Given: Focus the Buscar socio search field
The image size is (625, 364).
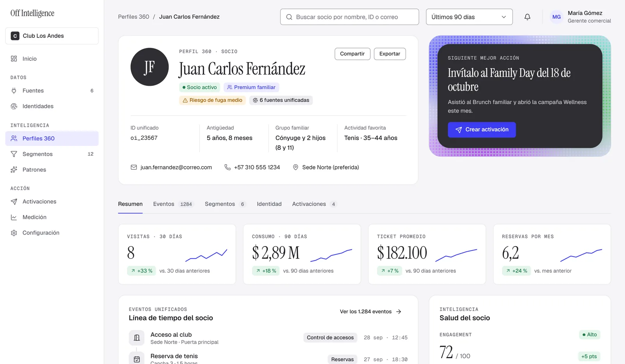Looking at the screenshot, I should (x=350, y=17).
